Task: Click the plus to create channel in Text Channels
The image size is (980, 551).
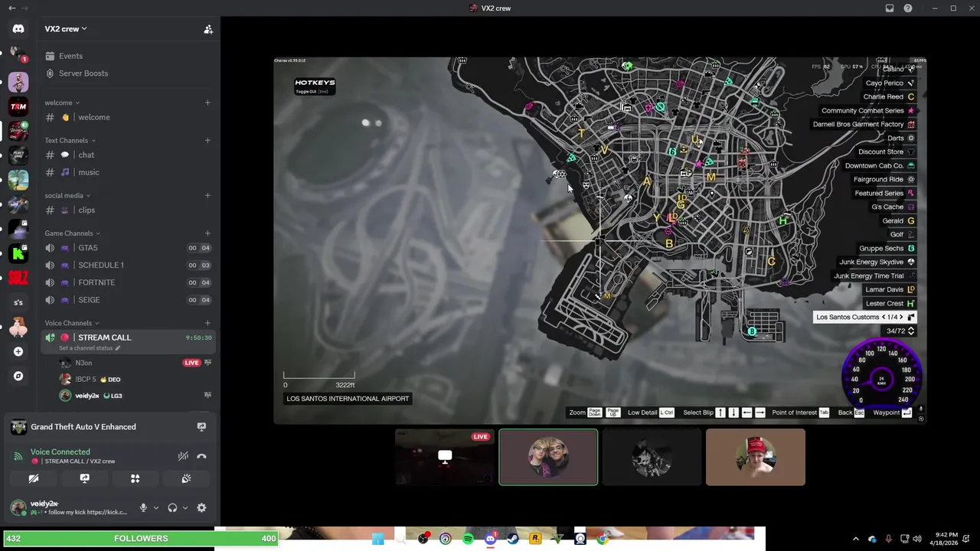Action: 207,141
